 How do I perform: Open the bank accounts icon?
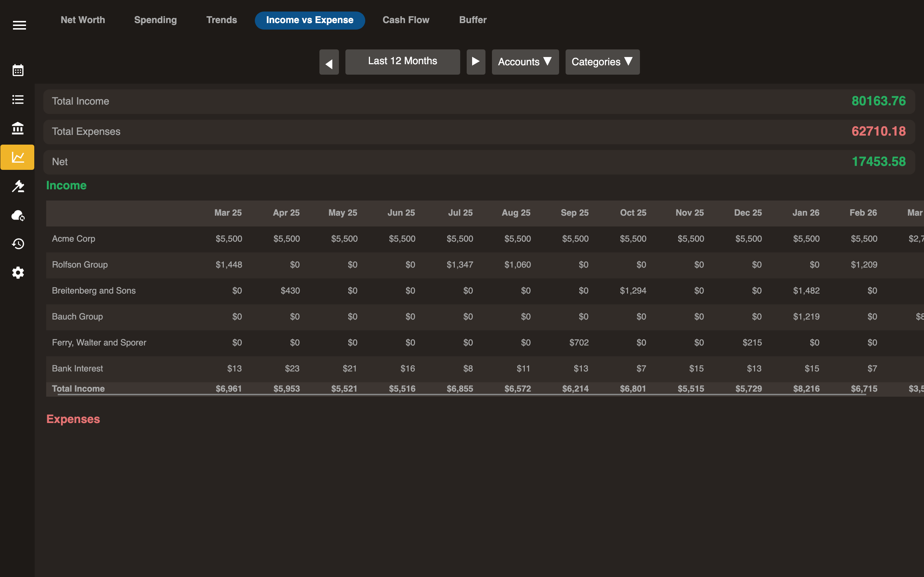pos(18,128)
